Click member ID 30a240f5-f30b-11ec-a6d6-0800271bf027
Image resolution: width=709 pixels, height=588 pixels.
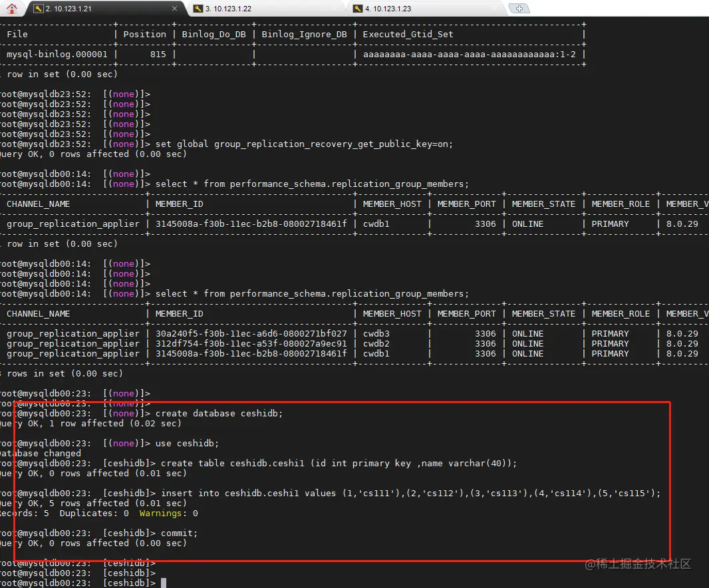pyautogui.click(x=251, y=334)
